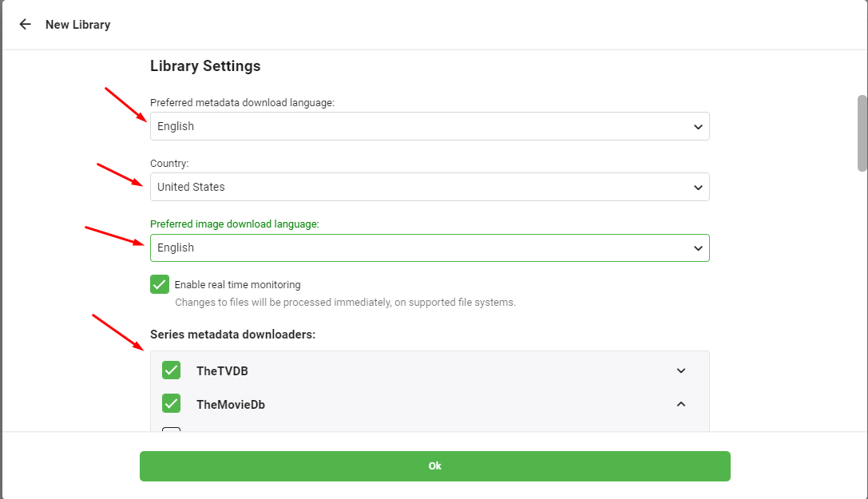Uncheck the TheMovieDb metadata downloader

(171, 403)
